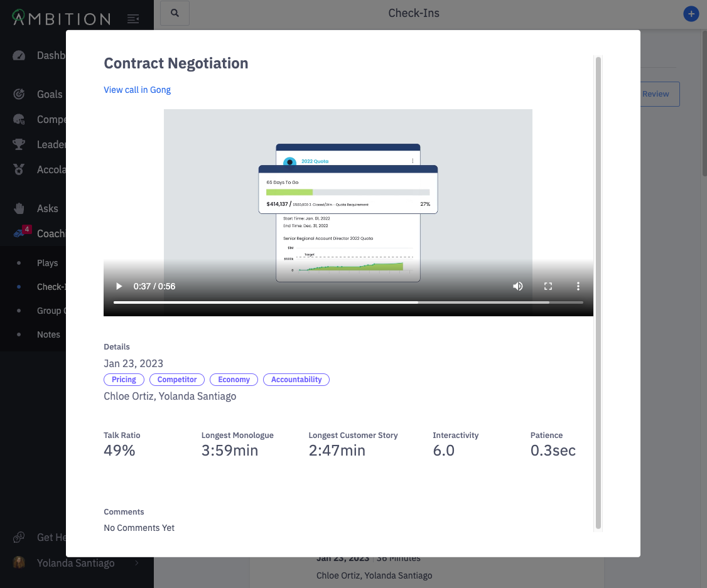
Task: Open Coaching whistle icon with badge 4
Action: 21,232
